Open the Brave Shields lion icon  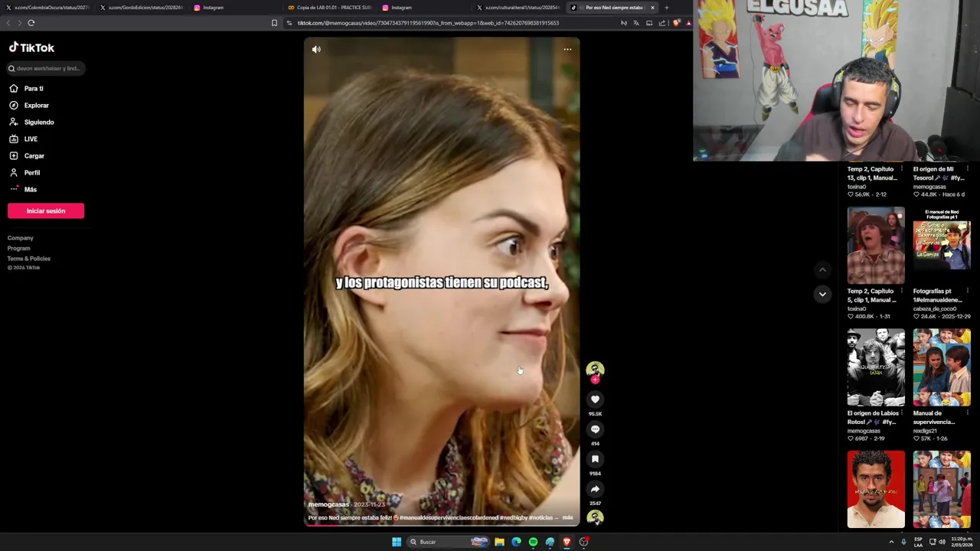click(676, 23)
